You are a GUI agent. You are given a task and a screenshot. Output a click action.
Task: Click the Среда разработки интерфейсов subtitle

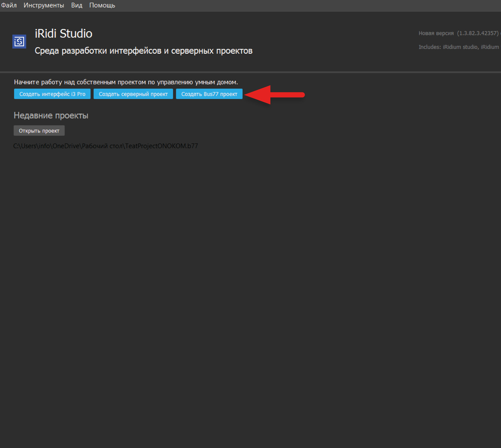point(143,51)
